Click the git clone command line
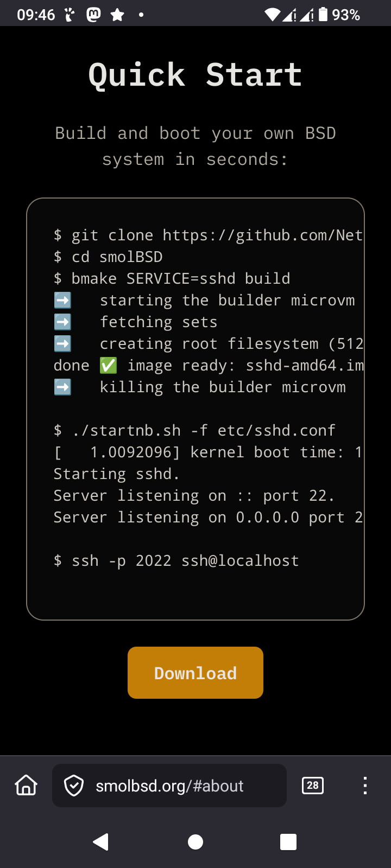The height and width of the screenshot is (868, 391). 209,235
